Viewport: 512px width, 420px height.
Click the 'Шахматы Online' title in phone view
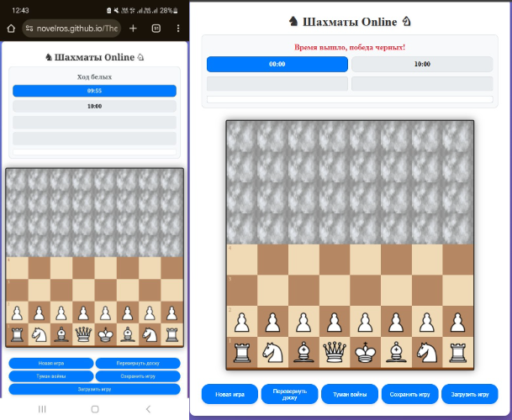(94, 57)
